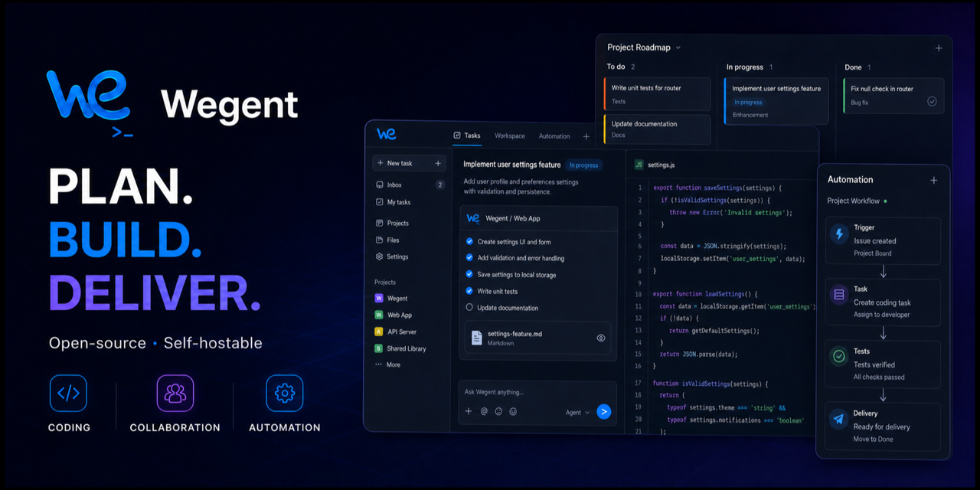The height and width of the screenshot is (490, 980).
Task: Click the yellow API Server project badge
Action: click(x=379, y=332)
